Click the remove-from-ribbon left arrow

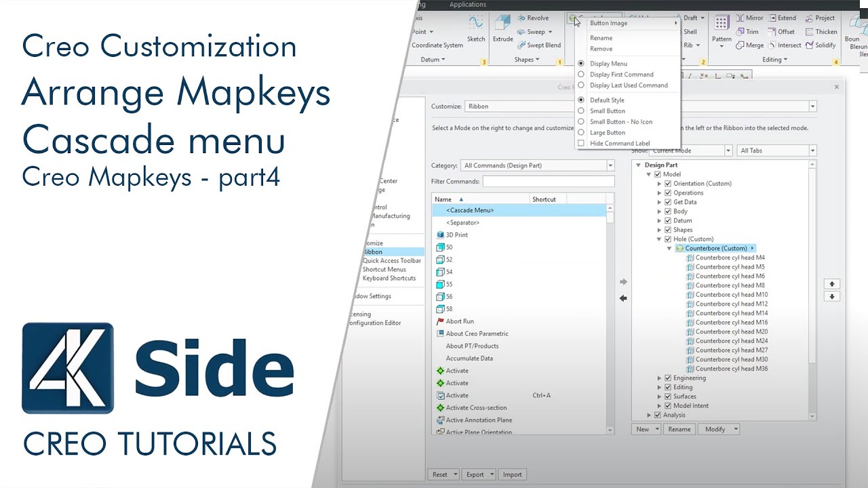coord(623,298)
